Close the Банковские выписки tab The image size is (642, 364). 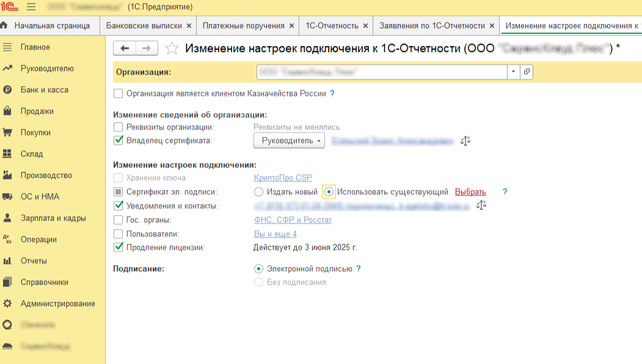click(x=189, y=26)
